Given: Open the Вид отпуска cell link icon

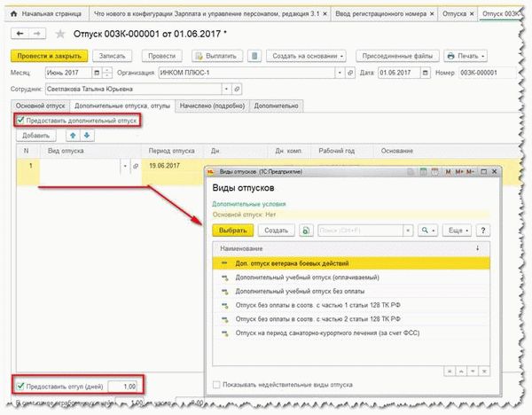Looking at the screenshot, I should (136, 166).
